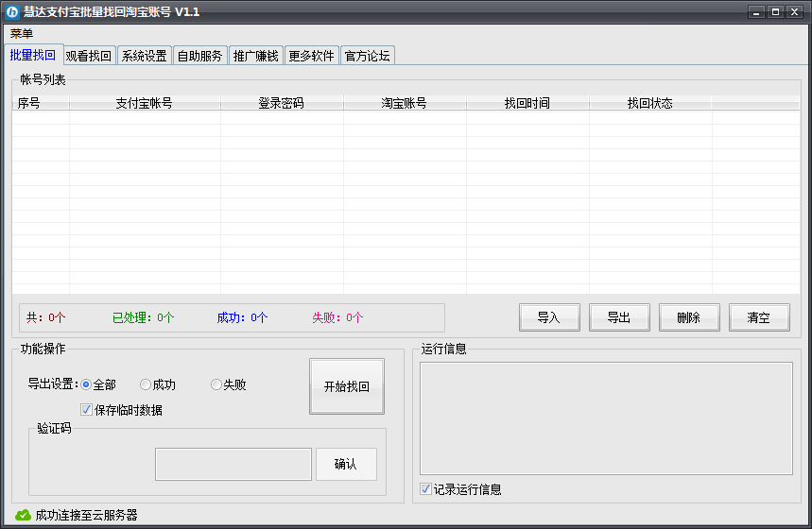The width and height of the screenshot is (812, 529).
Task: Open the 系统设置 tab
Action: [x=144, y=56]
